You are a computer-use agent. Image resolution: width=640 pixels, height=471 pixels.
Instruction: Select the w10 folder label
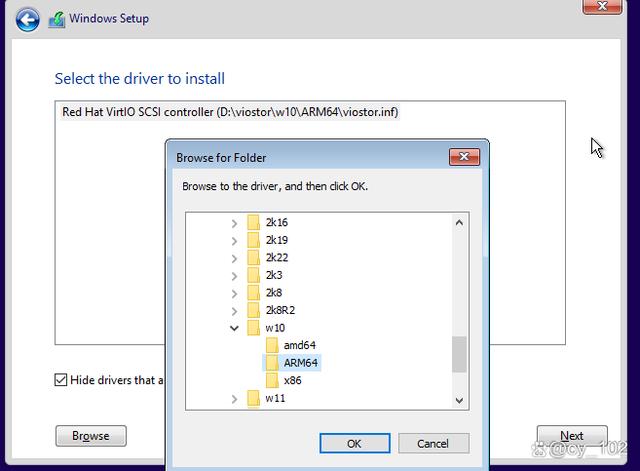275,328
